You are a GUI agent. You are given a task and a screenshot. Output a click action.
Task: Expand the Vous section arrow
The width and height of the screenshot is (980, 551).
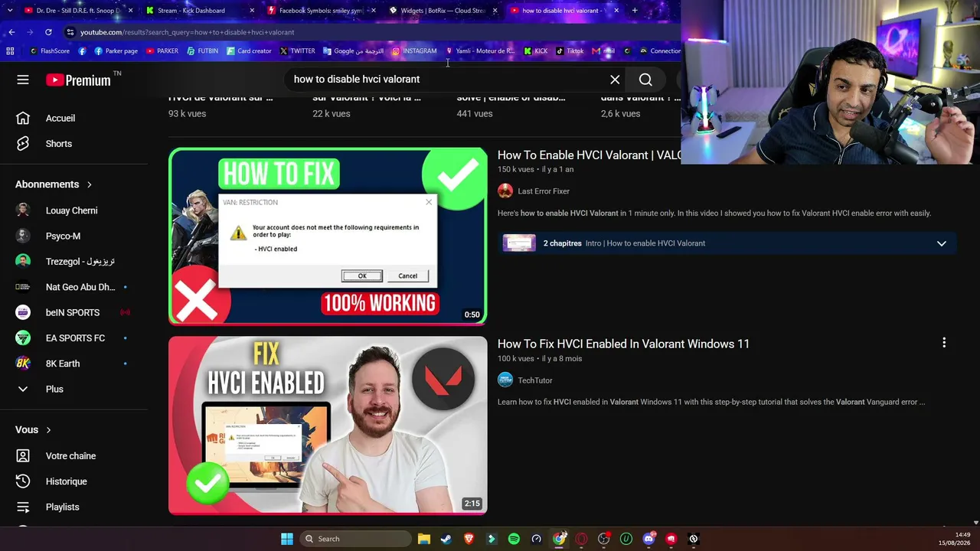click(x=48, y=430)
